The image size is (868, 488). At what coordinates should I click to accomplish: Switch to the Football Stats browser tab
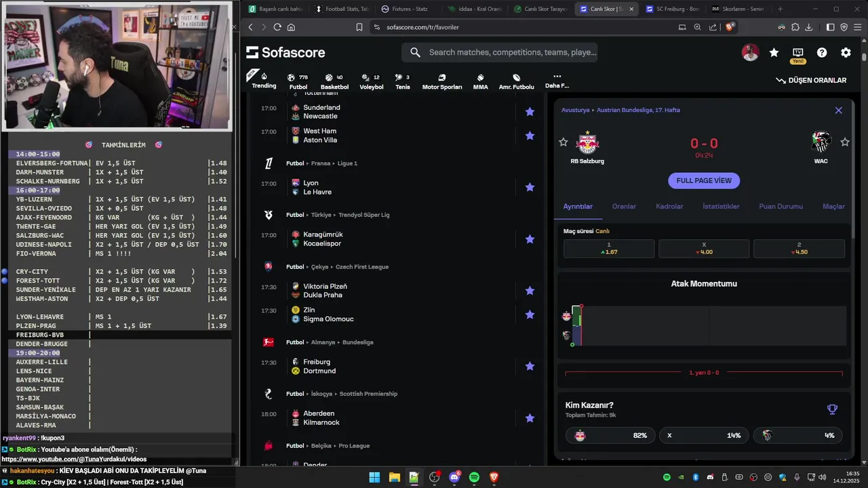tap(342, 9)
